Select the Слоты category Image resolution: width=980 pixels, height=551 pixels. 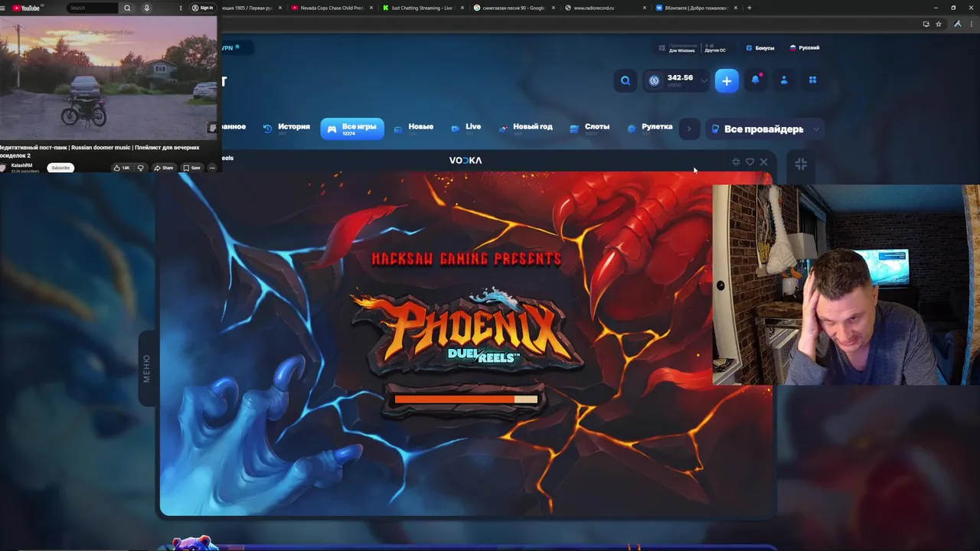(x=590, y=128)
